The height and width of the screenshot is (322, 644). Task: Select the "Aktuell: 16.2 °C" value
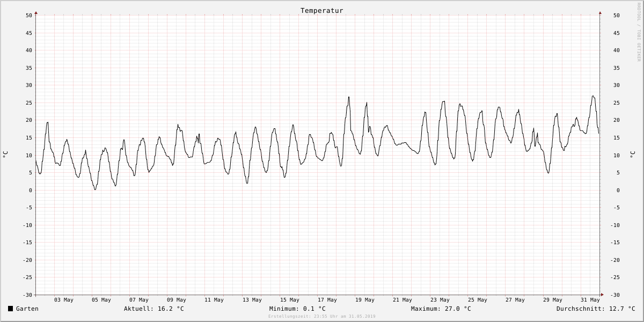pos(154,309)
